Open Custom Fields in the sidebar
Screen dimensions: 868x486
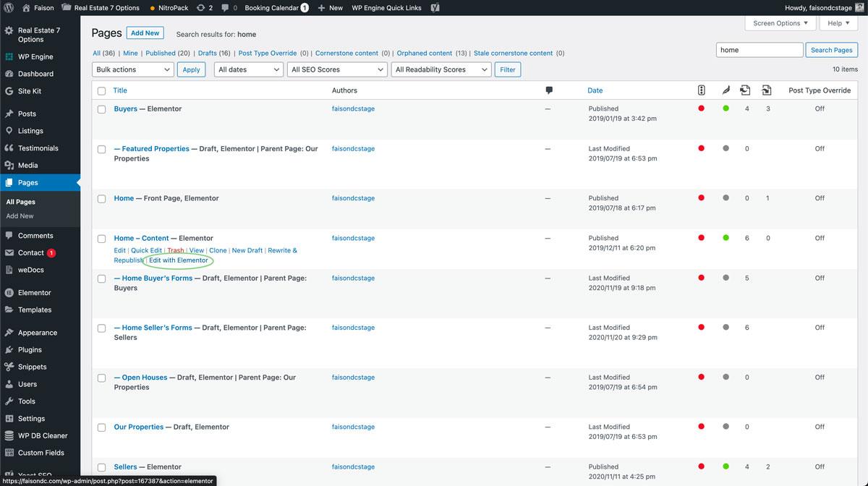click(40, 453)
